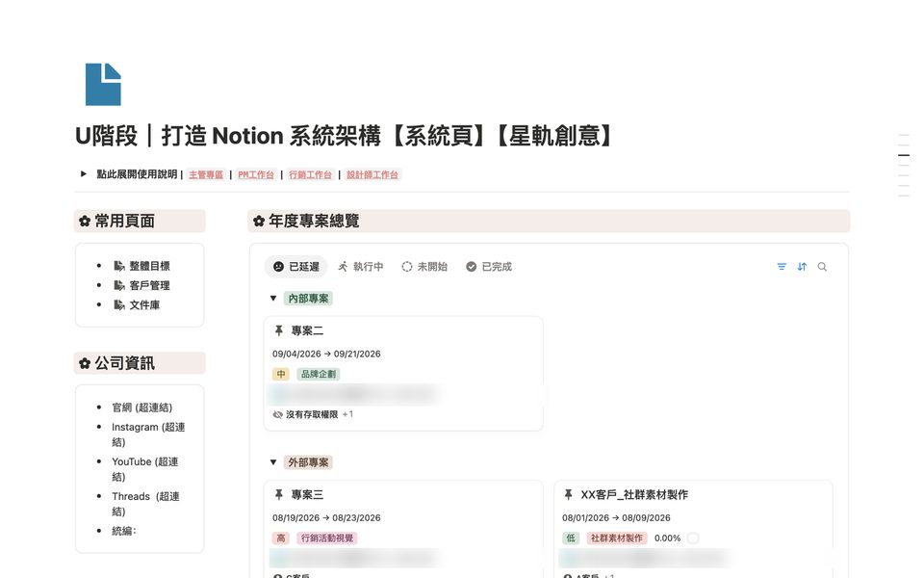This screenshot has width=924, height=578.
Task: Click the hidden-eye icon beside 沒有存取權限
Action: (277, 414)
